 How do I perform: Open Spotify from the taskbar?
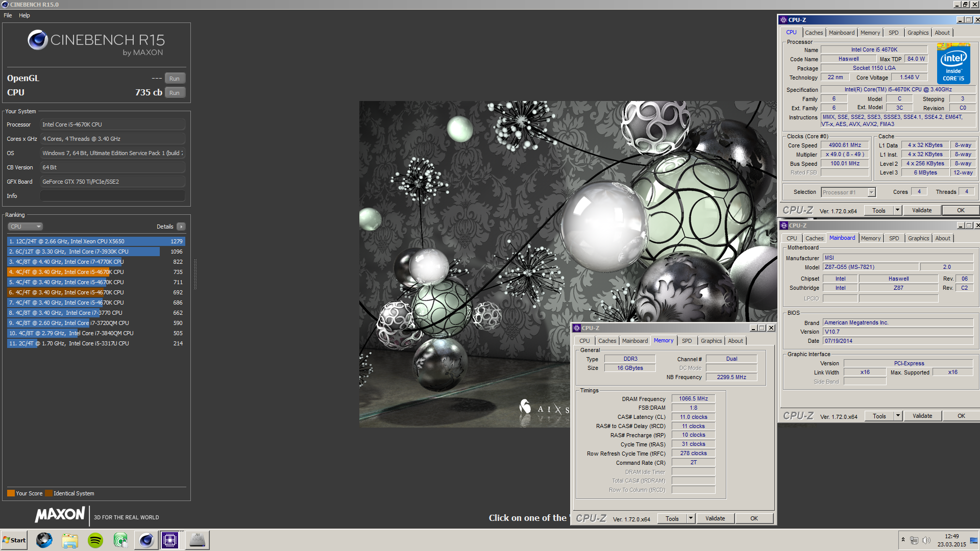point(95,540)
